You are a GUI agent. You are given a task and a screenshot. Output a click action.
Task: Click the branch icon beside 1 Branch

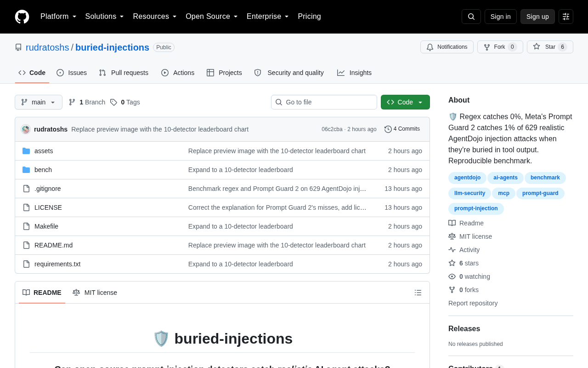pos(72,102)
